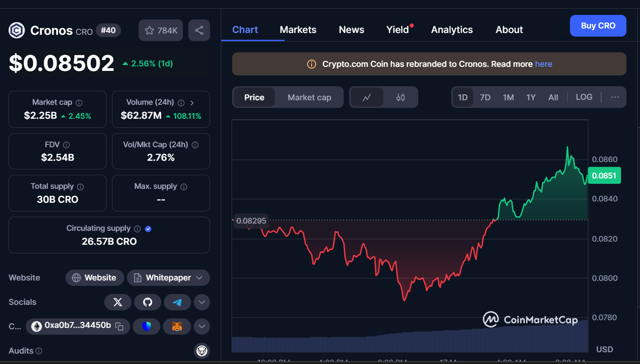Click the 30B CRO total supply value
The height and width of the screenshot is (364, 640).
point(57,200)
